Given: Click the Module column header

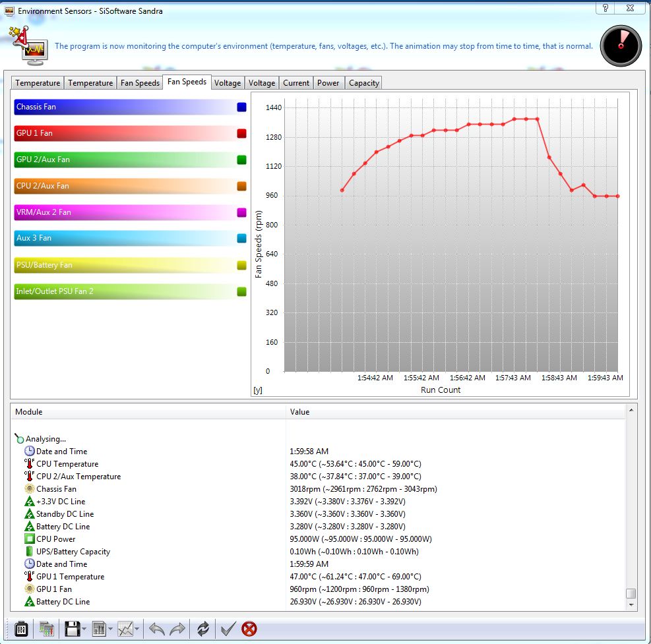Looking at the screenshot, I should pos(148,411).
